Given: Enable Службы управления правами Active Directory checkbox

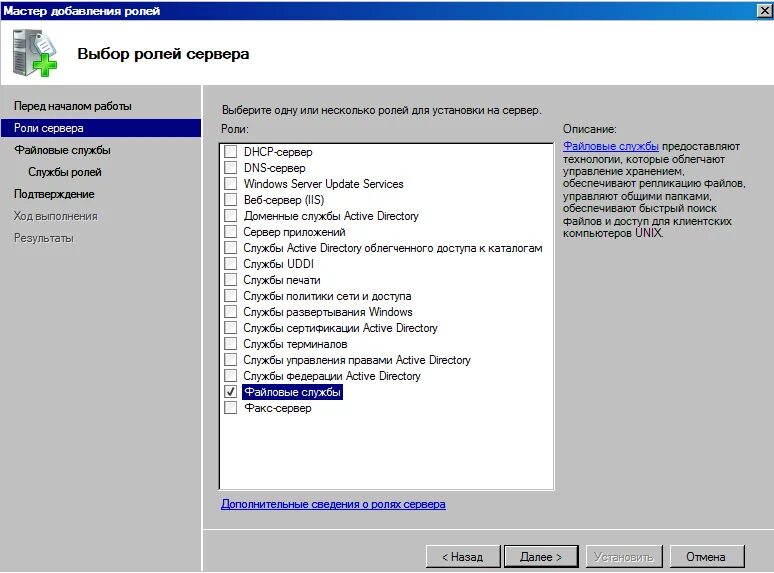Looking at the screenshot, I should click(231, 360).
